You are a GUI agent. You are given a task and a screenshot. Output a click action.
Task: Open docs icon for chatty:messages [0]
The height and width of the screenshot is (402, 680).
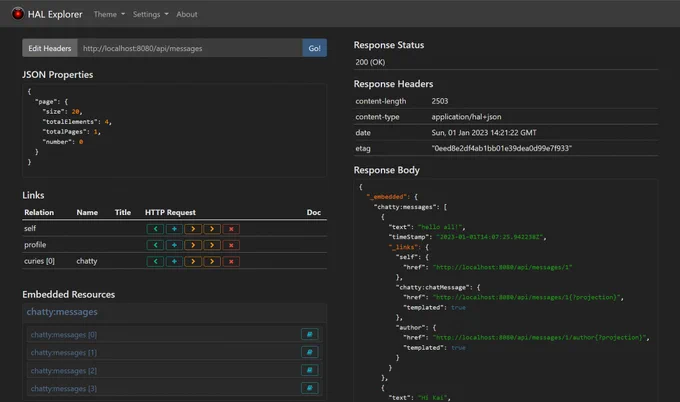click(310, 334)
